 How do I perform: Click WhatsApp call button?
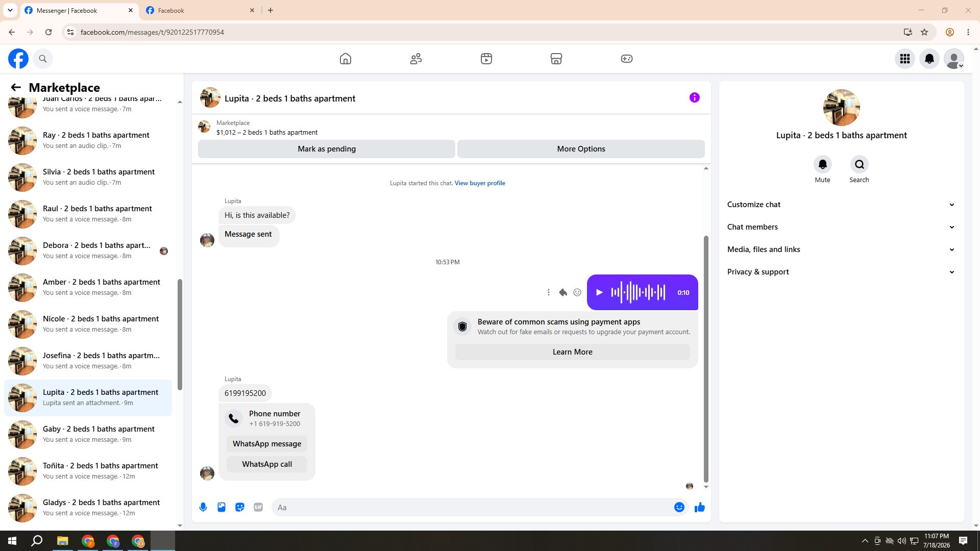click(267, 464)
